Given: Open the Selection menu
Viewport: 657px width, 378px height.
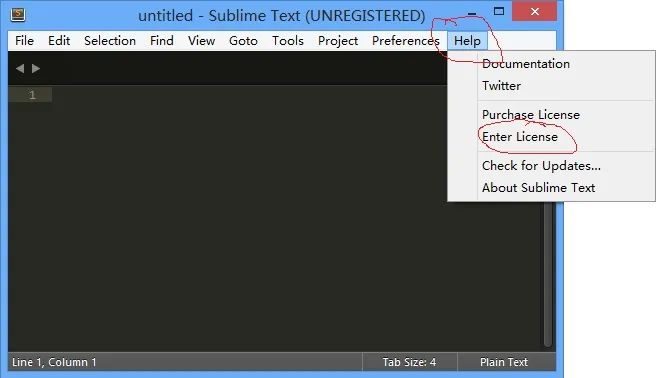Looking at the screenshot, I should point(110,41).
